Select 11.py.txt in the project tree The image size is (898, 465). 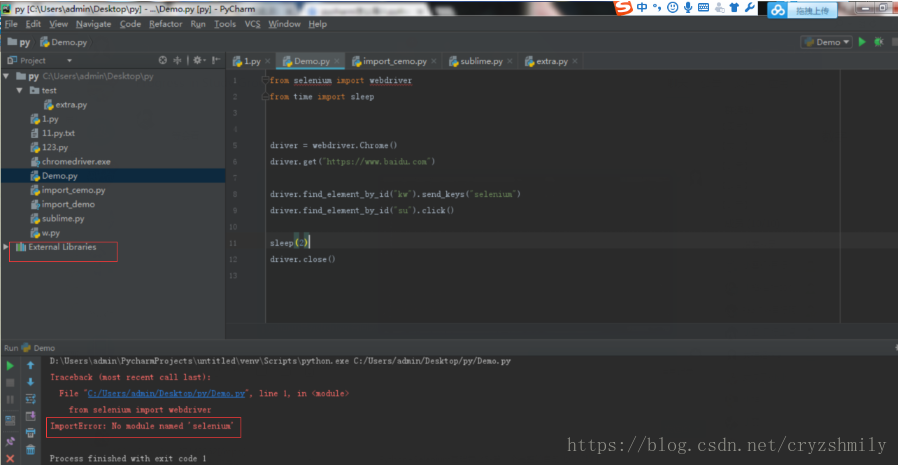click(58, 133)
